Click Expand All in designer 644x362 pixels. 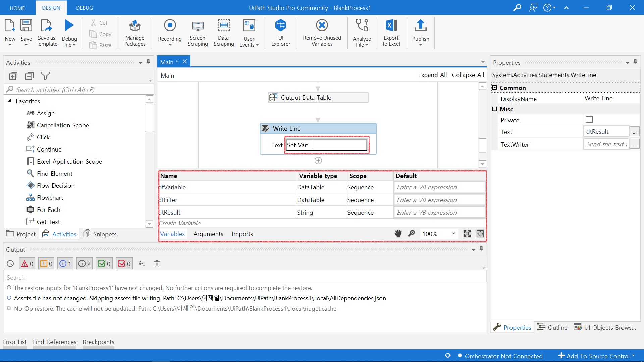(x=432, y=75)
